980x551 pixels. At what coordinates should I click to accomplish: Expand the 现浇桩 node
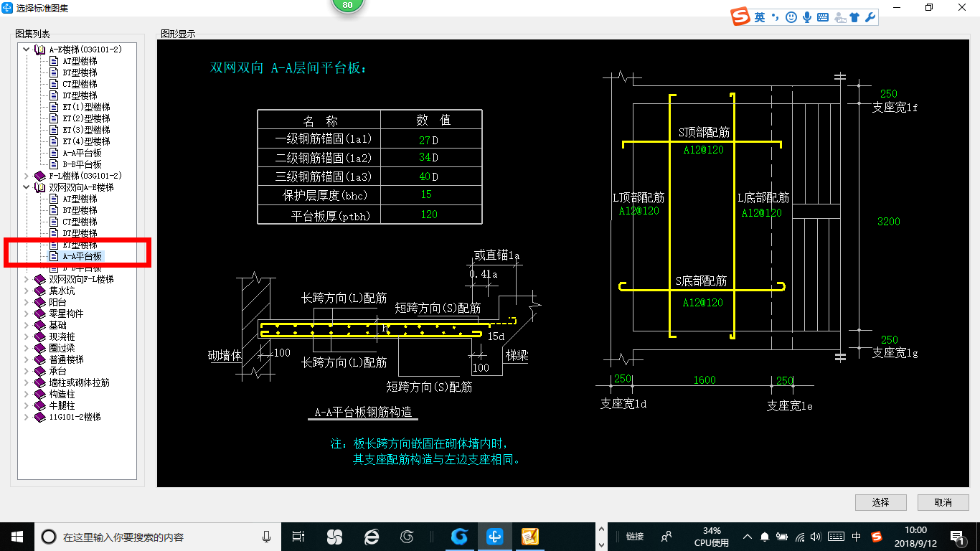[27, 336]
